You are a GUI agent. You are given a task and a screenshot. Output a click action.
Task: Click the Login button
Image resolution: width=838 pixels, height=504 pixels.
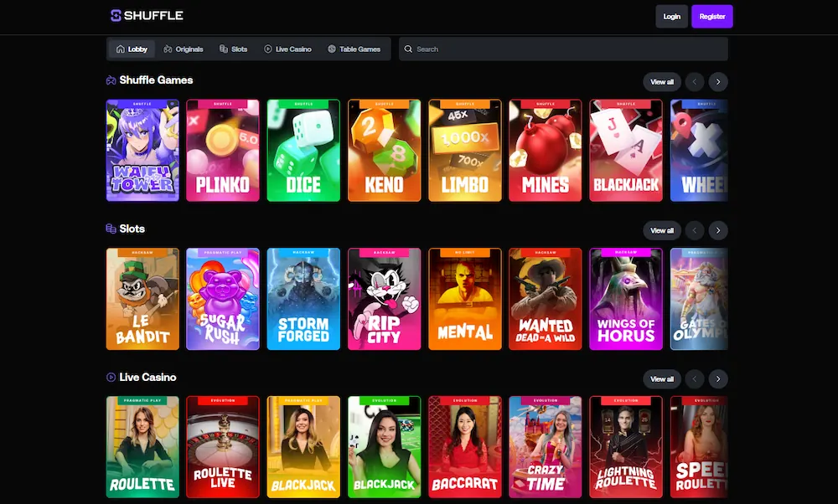tap(671, 15)
